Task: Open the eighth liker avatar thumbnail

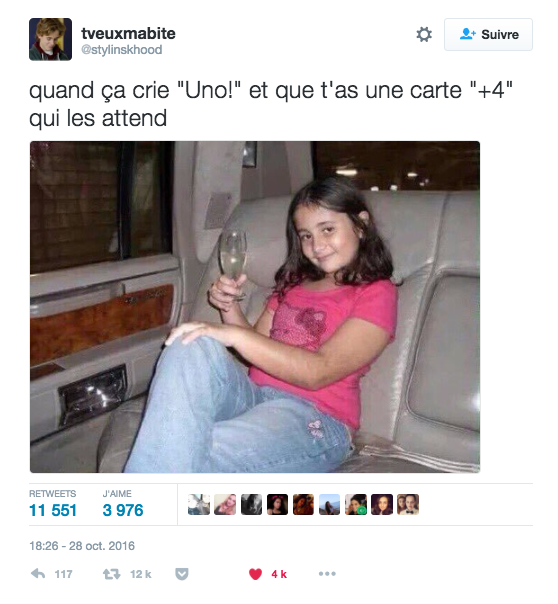Action: [382, 505]
